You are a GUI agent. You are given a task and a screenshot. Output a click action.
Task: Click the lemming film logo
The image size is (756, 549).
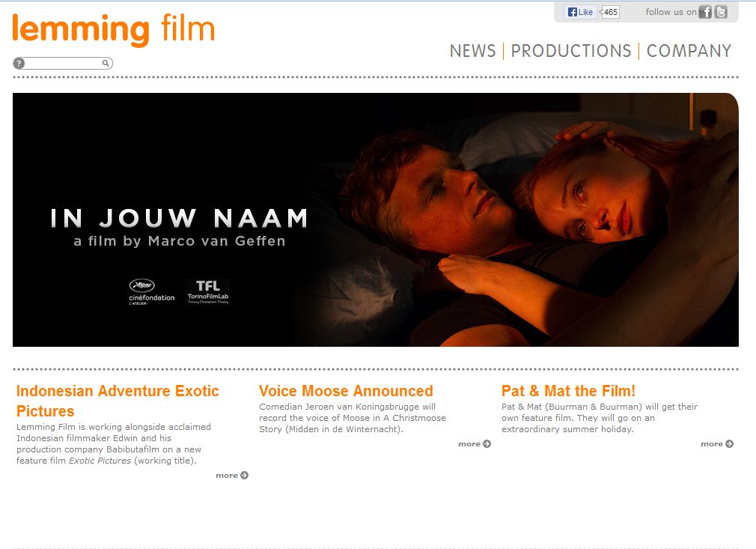(113, 29)
